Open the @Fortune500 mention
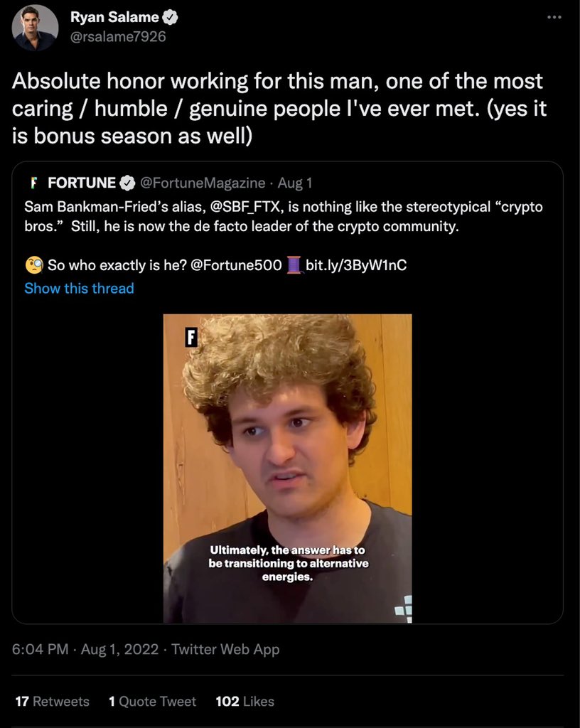 click(237, 266)
